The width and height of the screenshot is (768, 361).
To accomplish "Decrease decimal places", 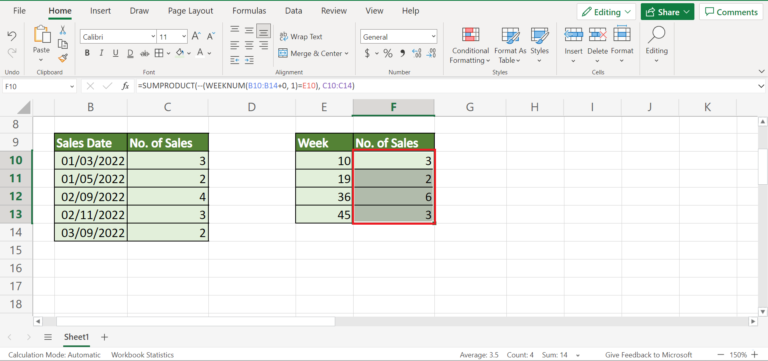I will tap(431, 53).
